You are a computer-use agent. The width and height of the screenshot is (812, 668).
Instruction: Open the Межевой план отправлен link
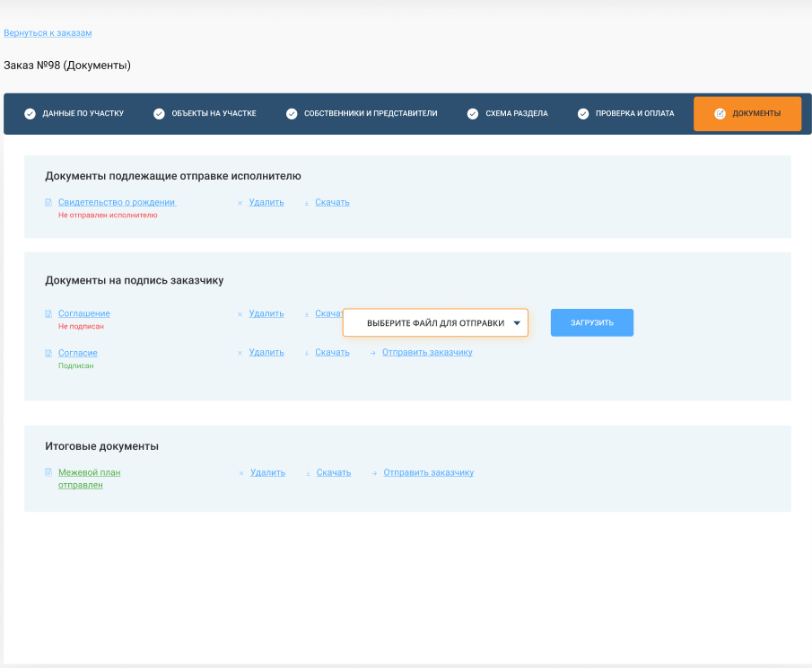click(x=89, y=479)
